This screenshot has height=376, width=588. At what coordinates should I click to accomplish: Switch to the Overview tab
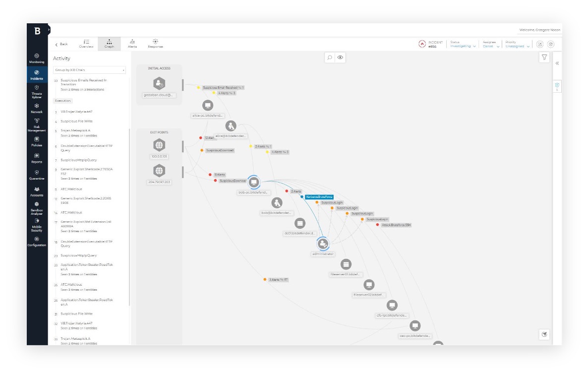coord(86,44)
